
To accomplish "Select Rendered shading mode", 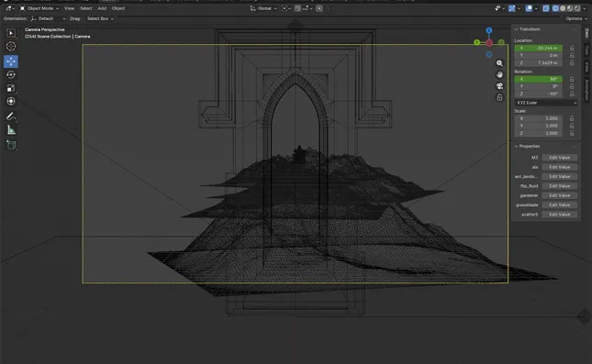I will point(577,8).
